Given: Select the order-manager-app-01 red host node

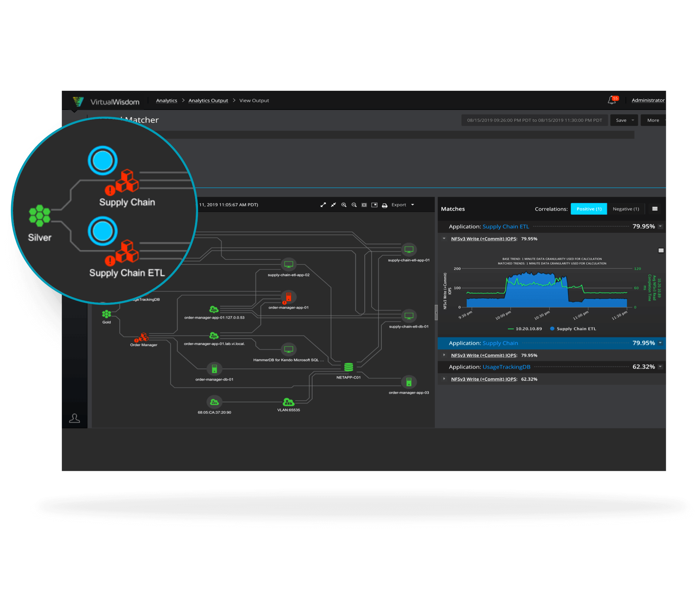Looking at the screenshot, I should point(288,297).
